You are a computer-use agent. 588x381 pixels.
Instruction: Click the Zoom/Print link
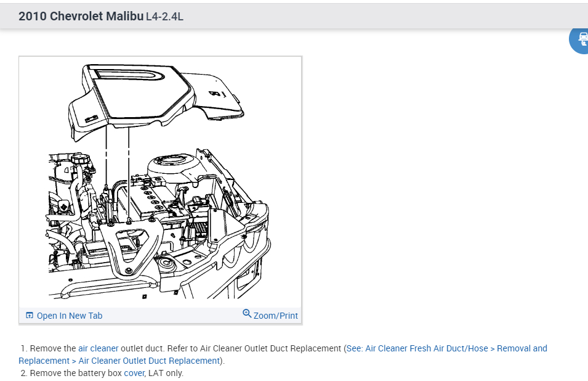click(x=276, y=316)
